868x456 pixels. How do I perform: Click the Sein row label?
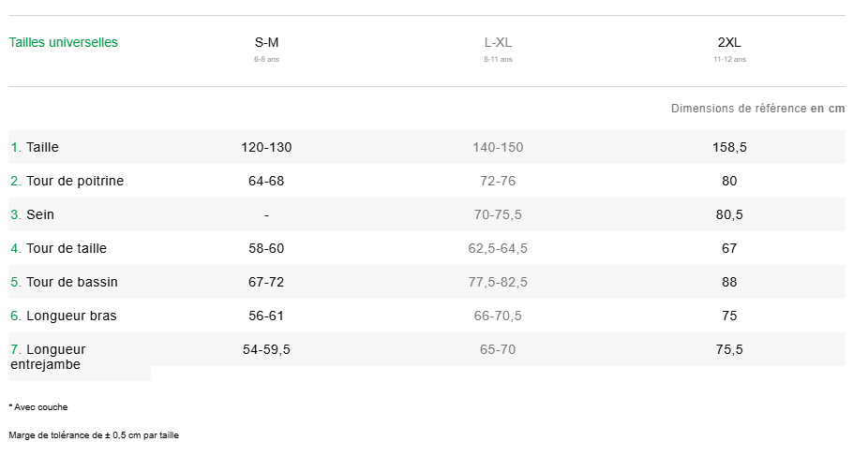click(40, 214)
